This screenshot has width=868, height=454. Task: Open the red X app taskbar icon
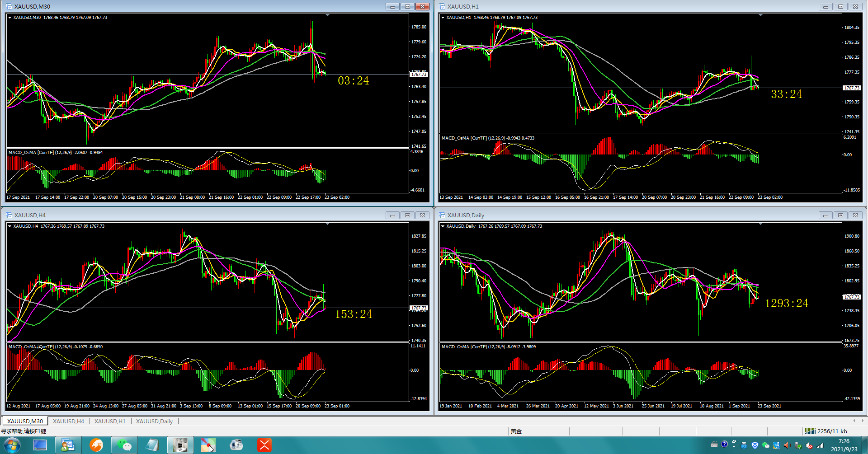(264, 445)
